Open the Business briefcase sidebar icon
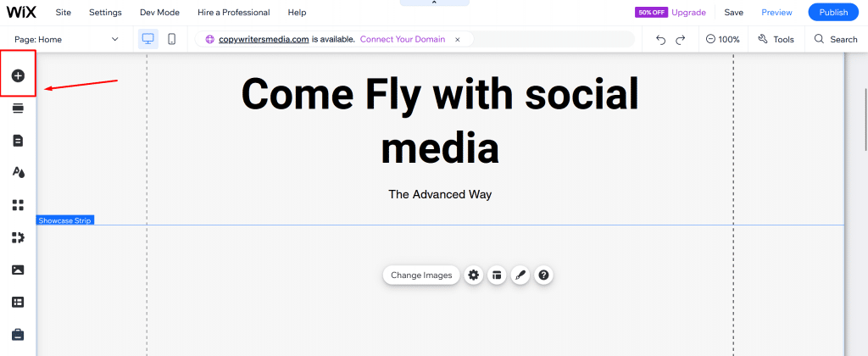 pyautogui.click(x=18, y=334)
